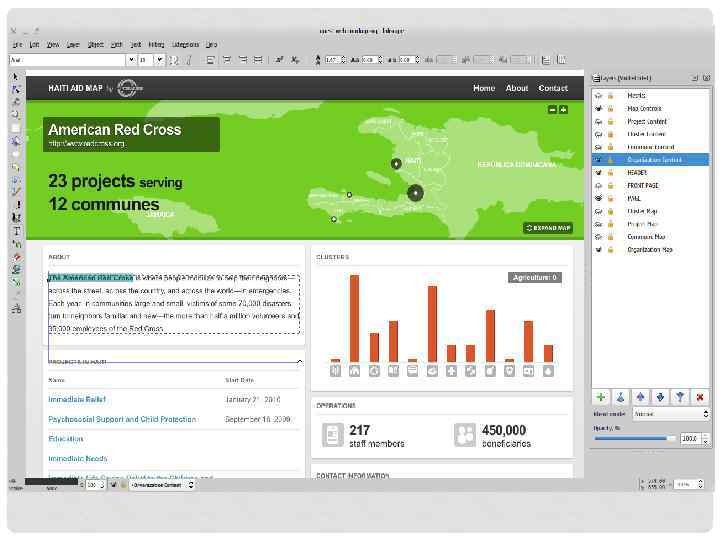Click the map zoom in plus icon
Screen dimensions: 720x540
click(563, 109)
